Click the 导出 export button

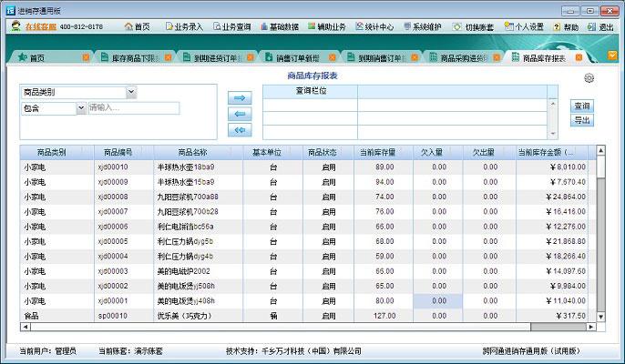581,119
